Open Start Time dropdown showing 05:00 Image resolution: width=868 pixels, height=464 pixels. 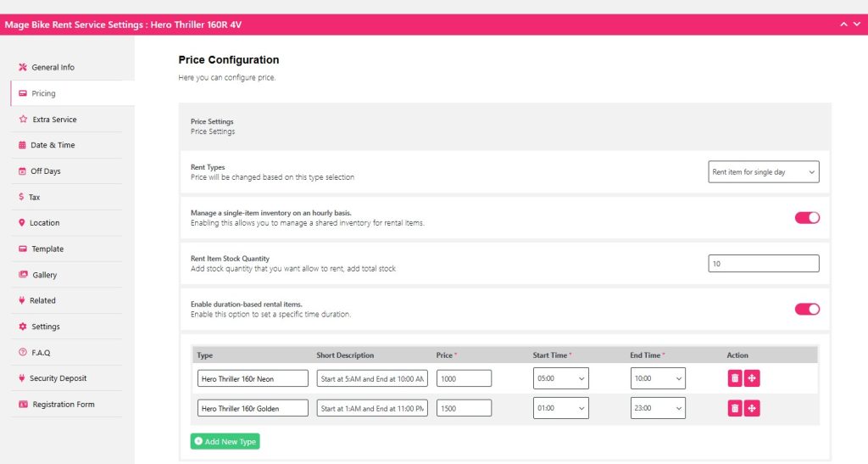[560, 378]
